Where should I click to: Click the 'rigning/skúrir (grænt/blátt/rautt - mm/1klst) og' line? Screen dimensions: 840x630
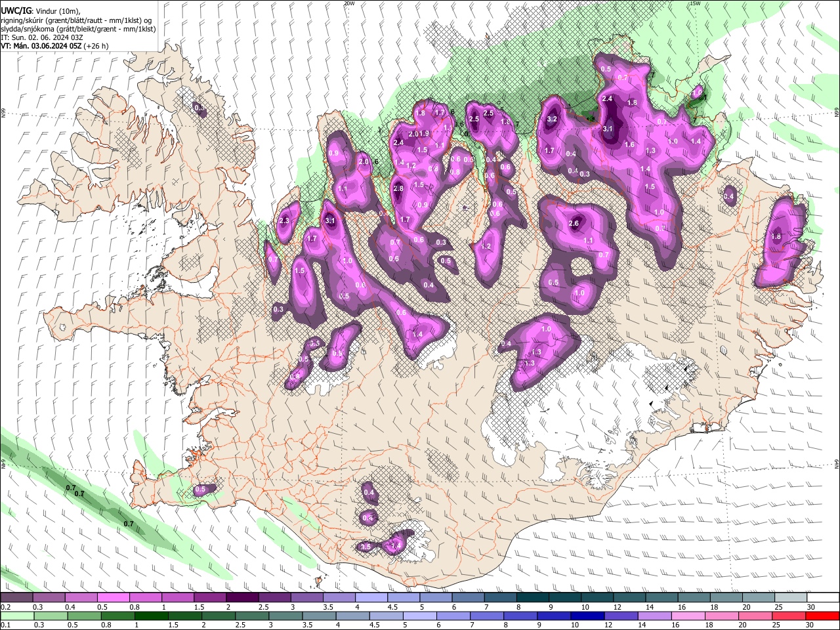[x=76, y=20]
